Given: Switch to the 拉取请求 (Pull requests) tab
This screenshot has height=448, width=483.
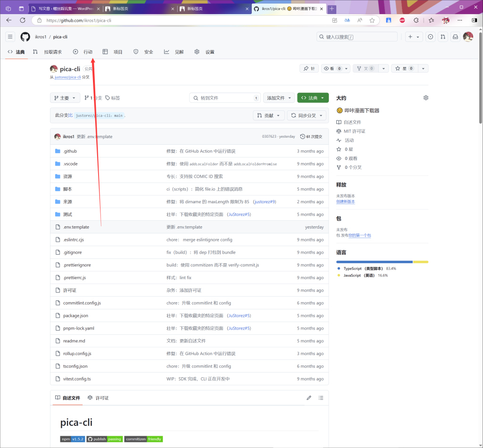Looking at the screenshot, I should 48,52.
